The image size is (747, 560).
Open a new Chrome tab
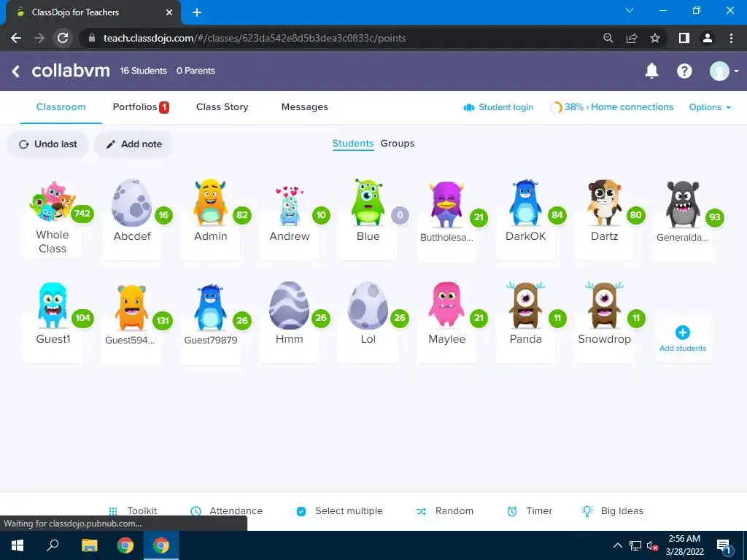[x=197, y=12]
